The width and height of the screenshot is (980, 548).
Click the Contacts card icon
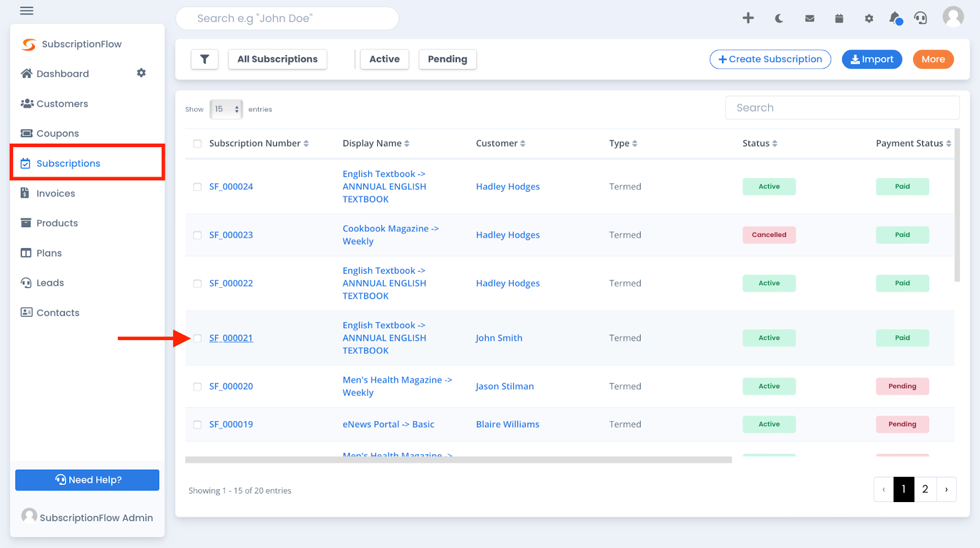[26, 312]
